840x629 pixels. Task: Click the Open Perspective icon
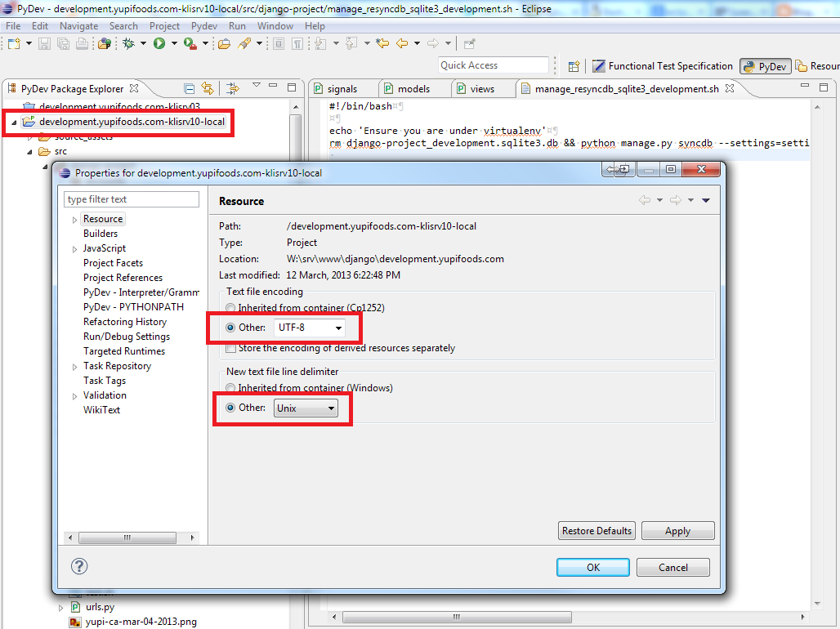pyautogui.click(x=574, y=66)
